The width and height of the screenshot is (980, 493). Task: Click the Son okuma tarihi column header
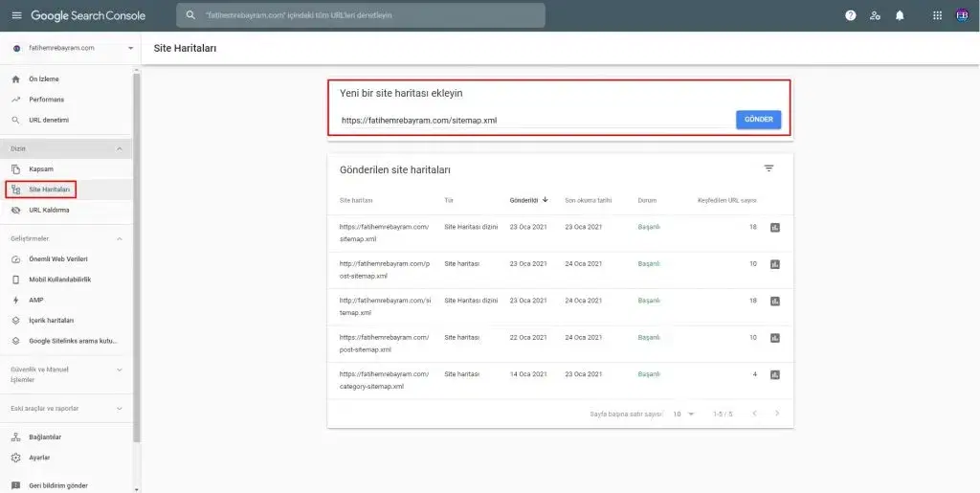coord(589,200)
